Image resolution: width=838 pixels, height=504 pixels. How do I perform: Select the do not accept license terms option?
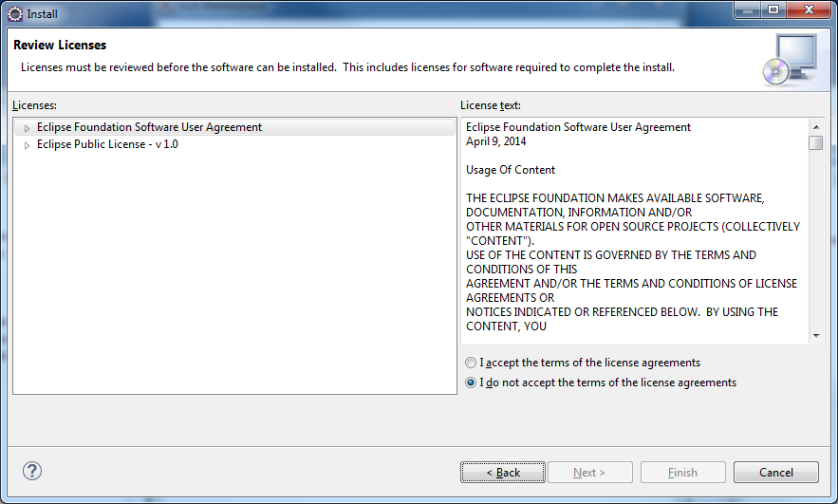[x=472, y=383]
